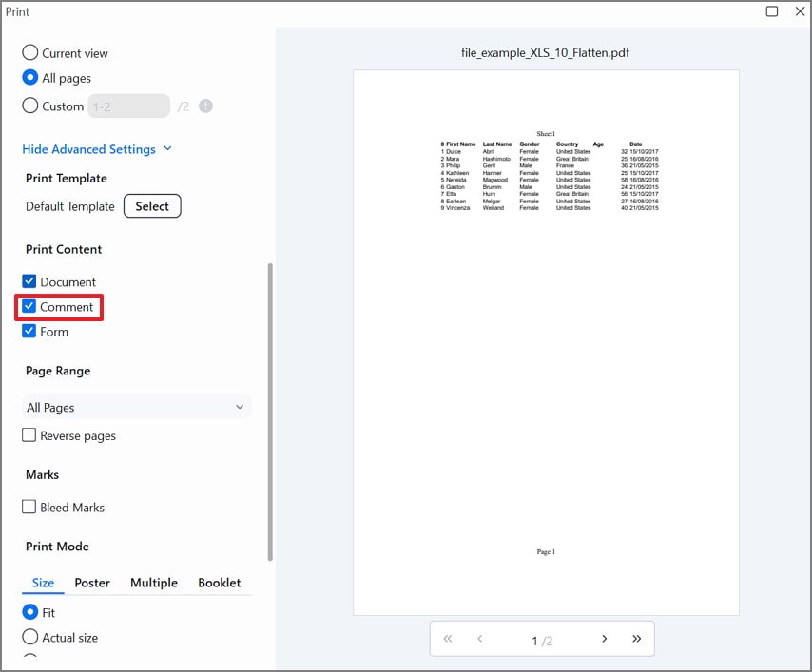This screenshot has width=812, height=672.
Task: Return to the first preview page double-arrow
Action: pyautogui.click(x=448, y=639)
